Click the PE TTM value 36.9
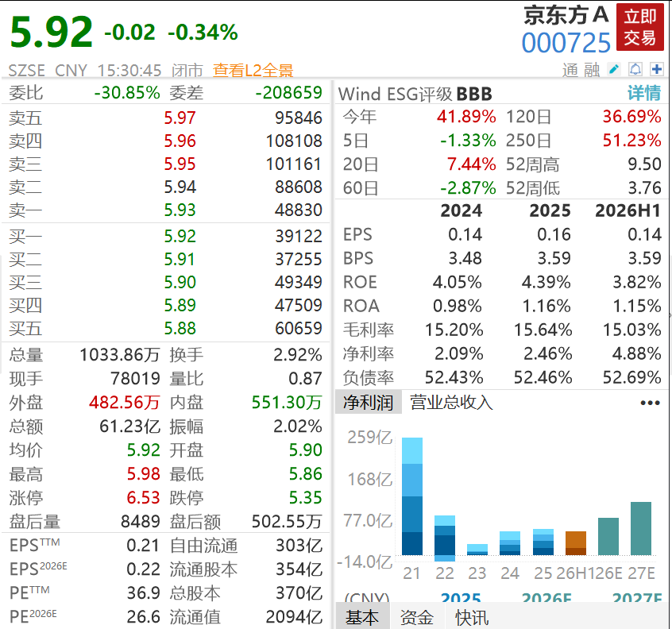This screenshot has height=629, width=672. coord(143,593)
